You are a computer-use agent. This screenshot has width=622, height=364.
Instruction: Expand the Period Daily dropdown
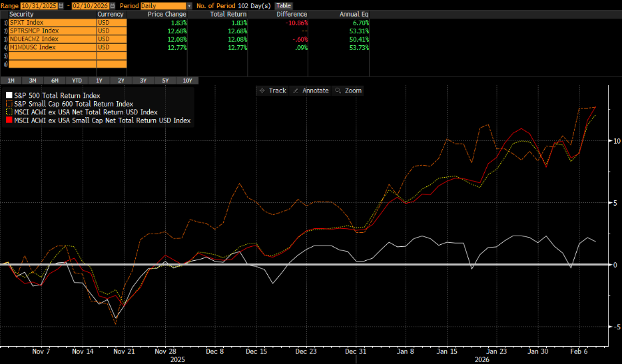click(189, 5)
